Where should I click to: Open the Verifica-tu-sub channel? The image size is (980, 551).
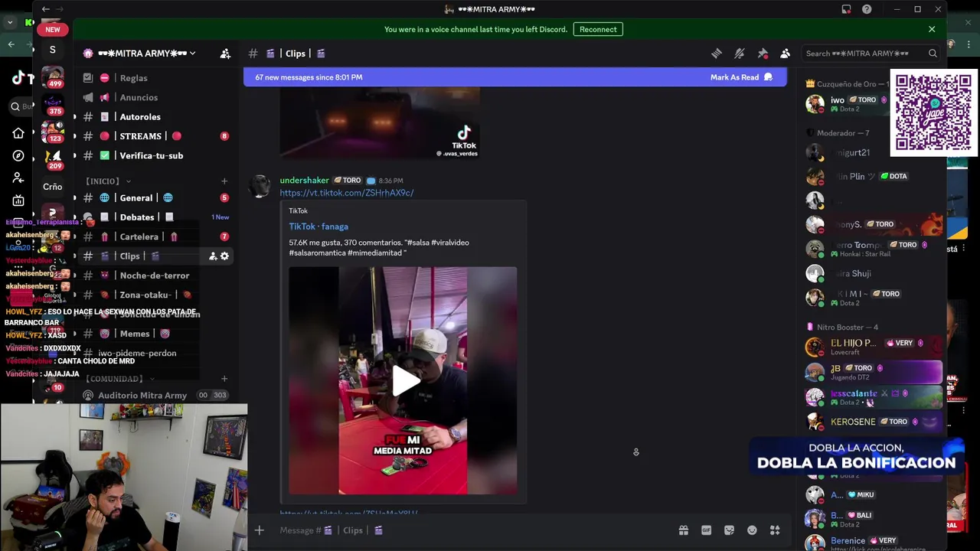157,155
